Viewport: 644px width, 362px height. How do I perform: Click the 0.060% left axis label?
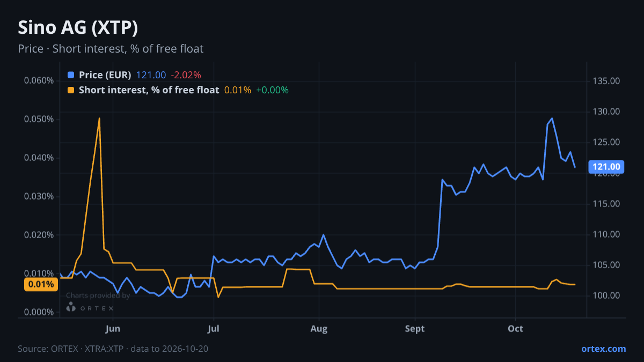coord(39,80)
